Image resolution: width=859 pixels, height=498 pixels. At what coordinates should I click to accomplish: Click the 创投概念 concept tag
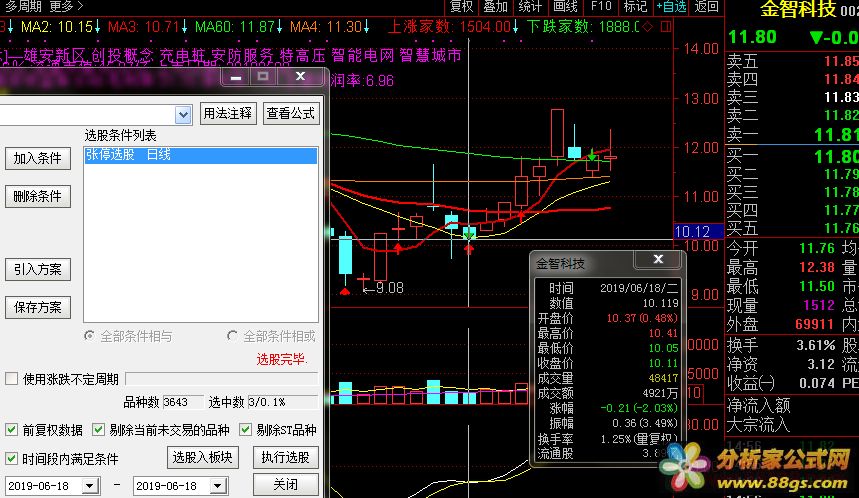click(122, 55)
